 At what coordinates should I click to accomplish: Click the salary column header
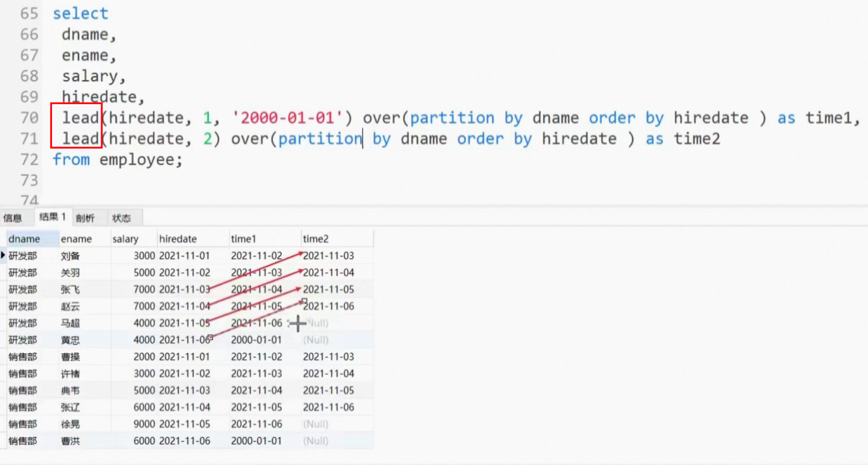coord(134,239)
